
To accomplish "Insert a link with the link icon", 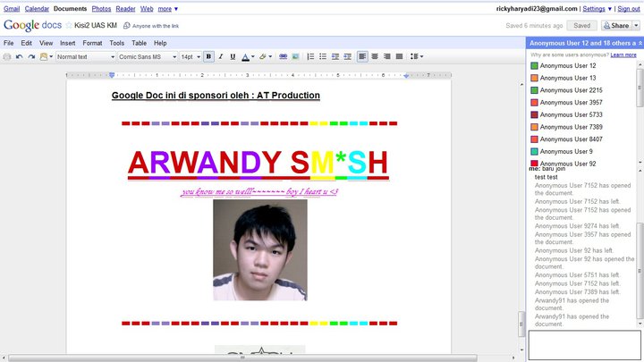I will pos(283,56).
